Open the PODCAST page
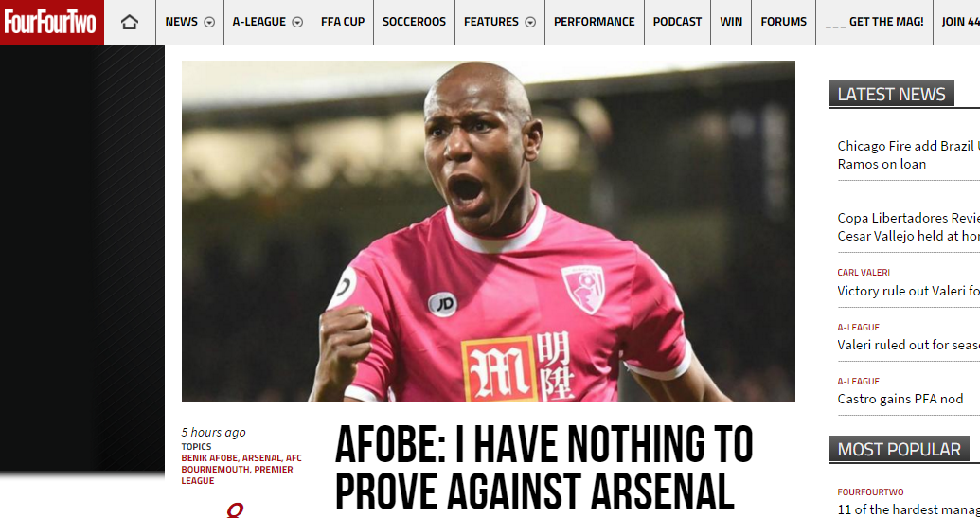The width and height of the screenshot is (980, 518). [x=678, y=22]
